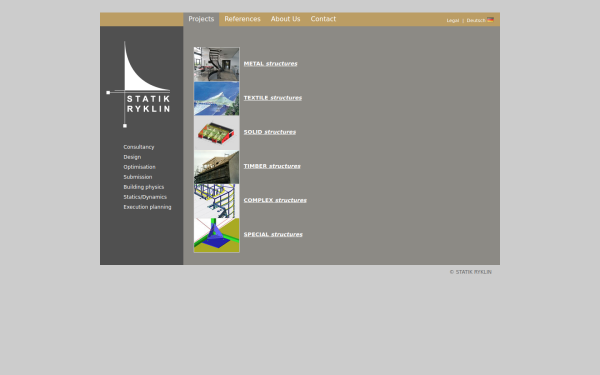Go to the About Us page
The image size is (600, 375).
pos(285,19)
